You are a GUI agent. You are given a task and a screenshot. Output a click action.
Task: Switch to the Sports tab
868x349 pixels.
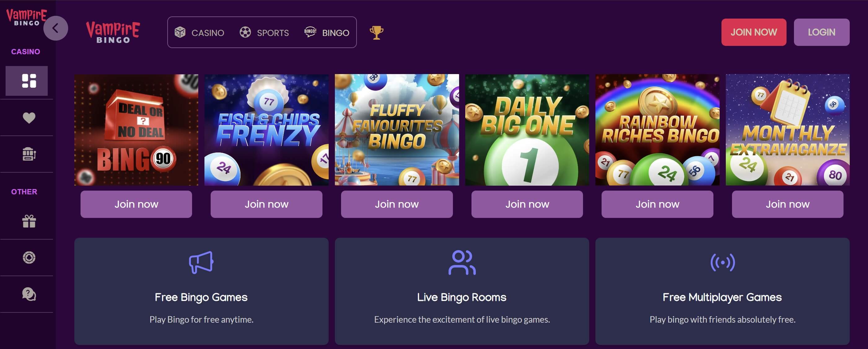[x=264, y=33]
